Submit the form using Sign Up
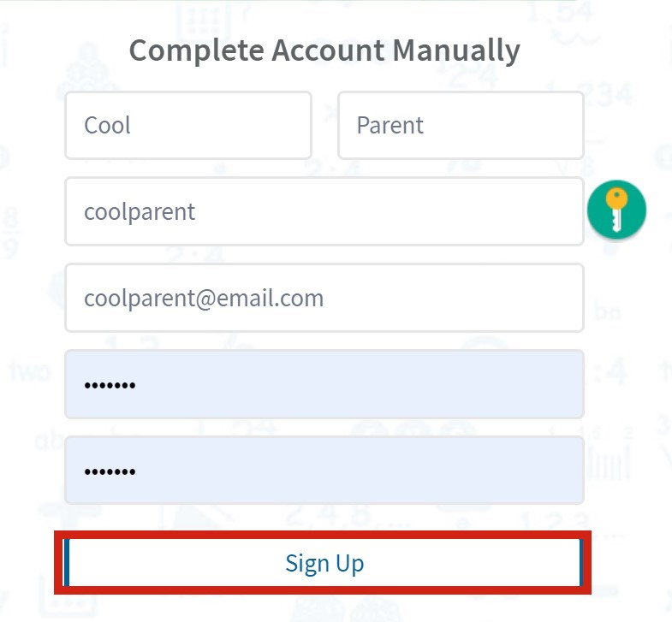The image size is (672, 622). pyautogui.click(x=324, y=563)
